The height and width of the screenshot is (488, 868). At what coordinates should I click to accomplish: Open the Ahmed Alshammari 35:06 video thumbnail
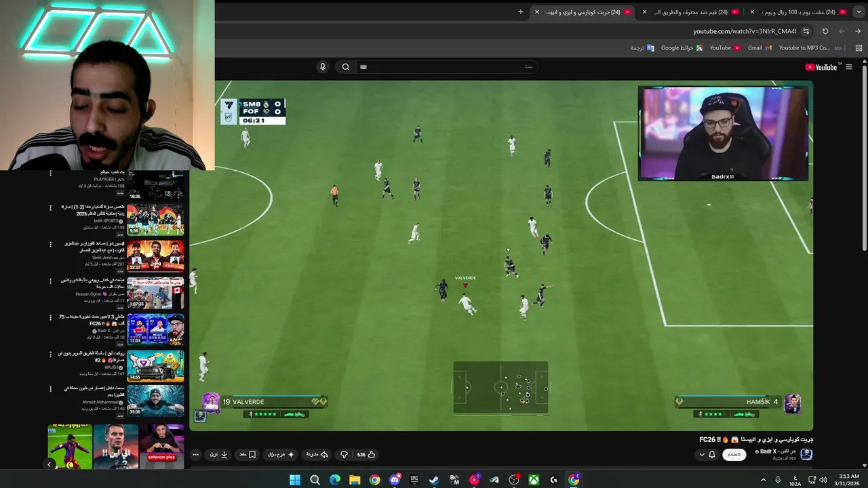point(155,401)
